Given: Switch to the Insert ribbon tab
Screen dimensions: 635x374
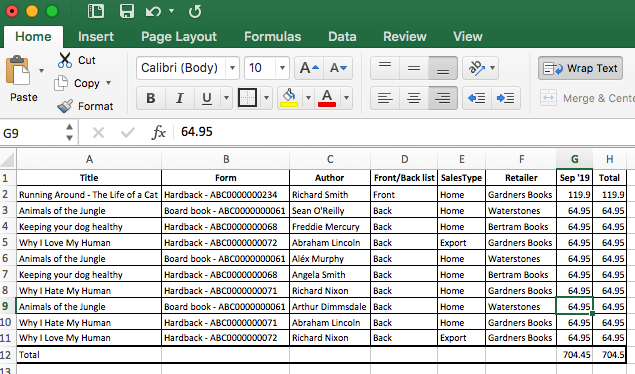Looking at the screenshot, I should tap(96, 36).
